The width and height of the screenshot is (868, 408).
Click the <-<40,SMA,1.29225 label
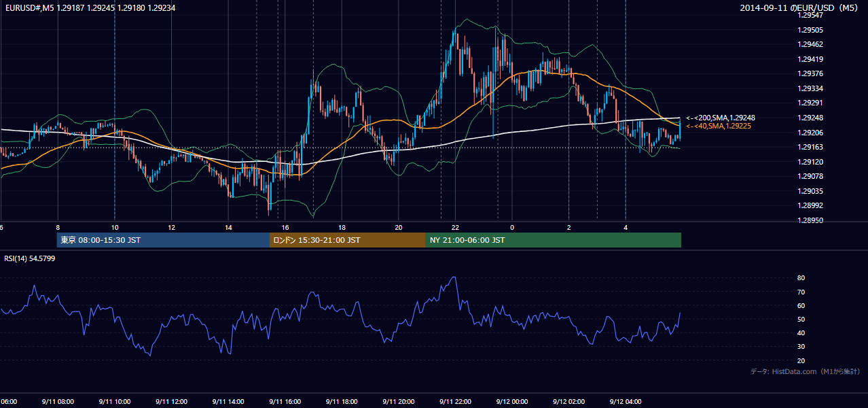[x=718, y=126]
